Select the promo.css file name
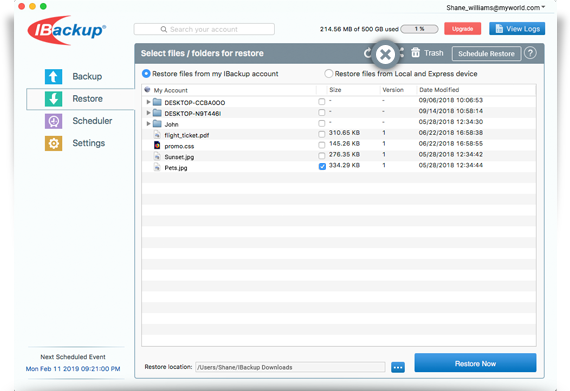The image size is (570, 391). 179,146
